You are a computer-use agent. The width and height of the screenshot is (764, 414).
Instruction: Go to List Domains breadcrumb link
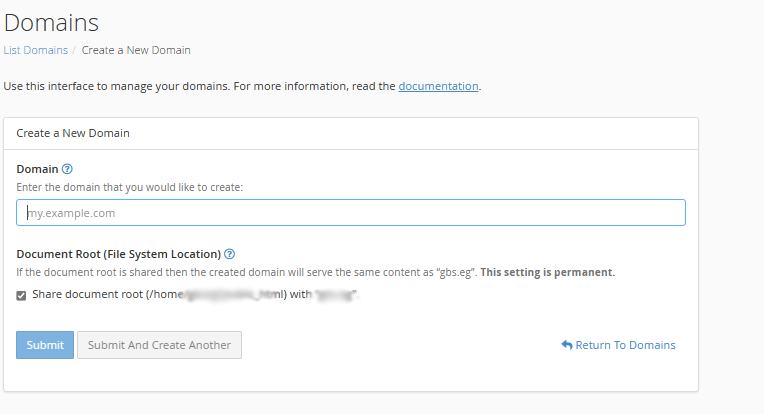point(35,50)
